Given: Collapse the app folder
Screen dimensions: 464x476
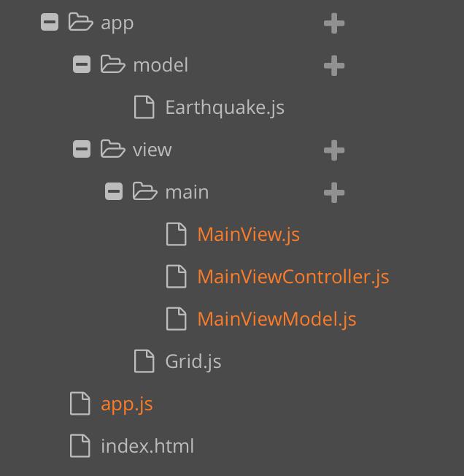Looking at the screenshot, I should (x=50, y=22).
